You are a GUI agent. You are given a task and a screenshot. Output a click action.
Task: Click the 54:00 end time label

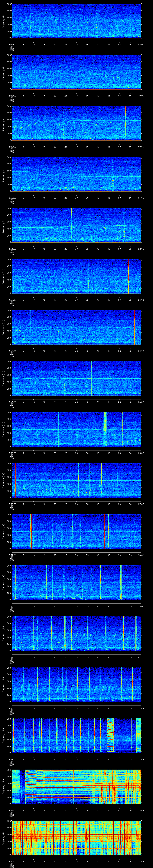click(x=141, y=351)
